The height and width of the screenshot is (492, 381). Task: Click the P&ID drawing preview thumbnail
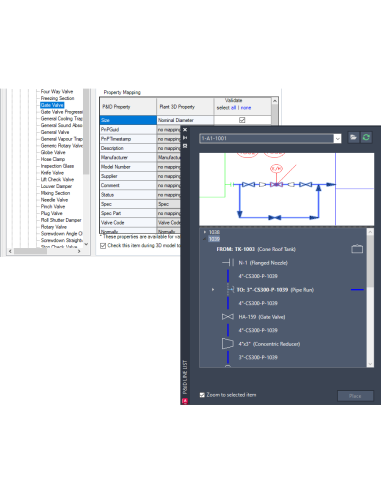[x=286, y=189]
